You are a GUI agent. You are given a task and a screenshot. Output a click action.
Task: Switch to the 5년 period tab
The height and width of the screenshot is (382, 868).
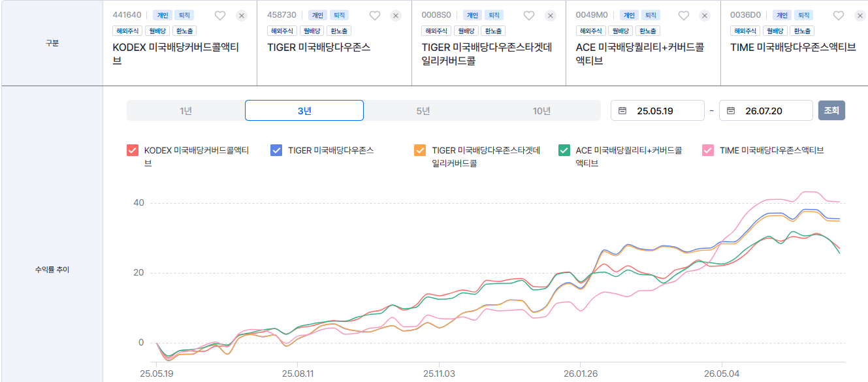(x=423, y=110)
